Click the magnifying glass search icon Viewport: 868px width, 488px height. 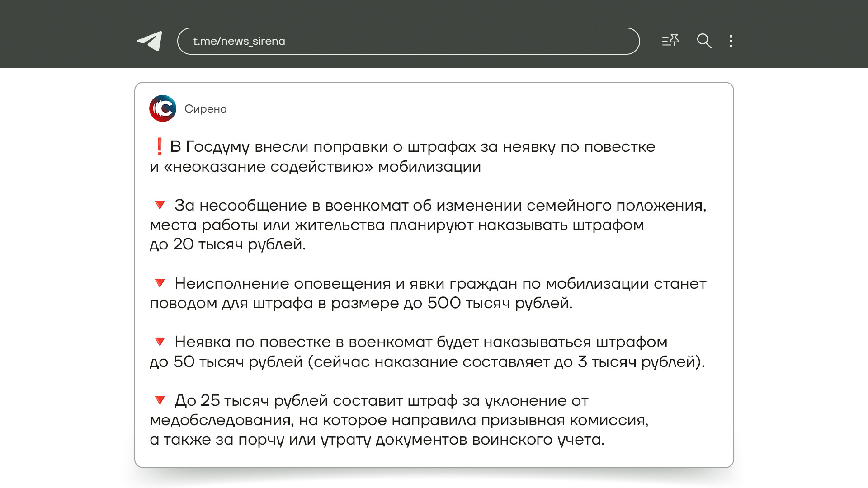[704, 41]
